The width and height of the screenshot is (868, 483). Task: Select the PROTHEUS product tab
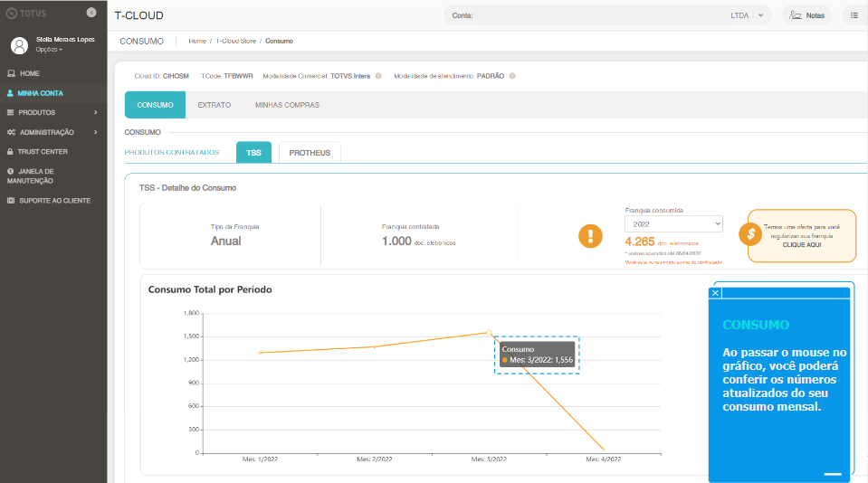[x=310, y=152]
